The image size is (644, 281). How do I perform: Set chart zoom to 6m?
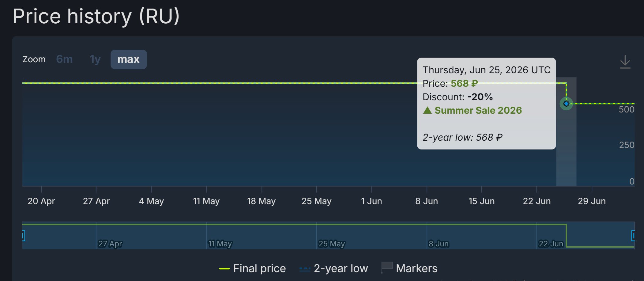pos(64,59)
